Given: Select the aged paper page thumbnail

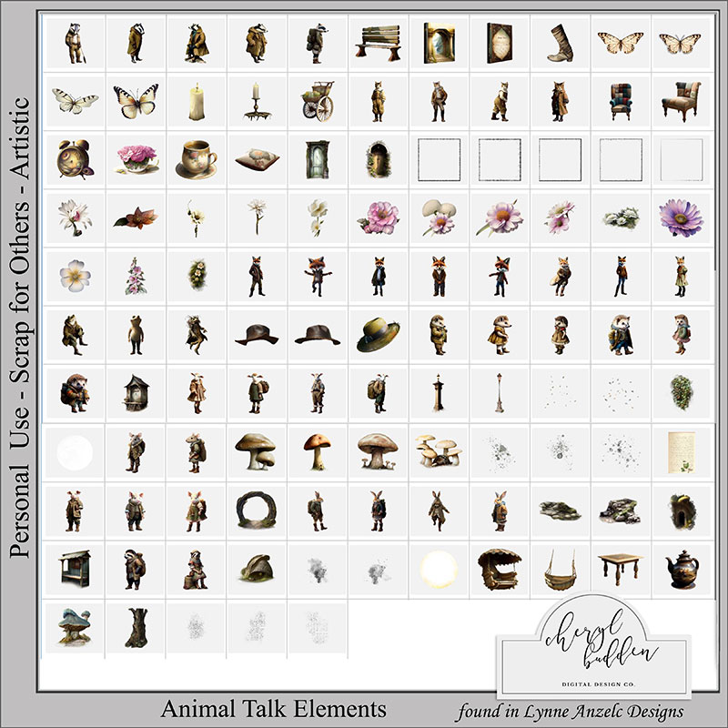Looking at the screenshot, I should 681,450.
